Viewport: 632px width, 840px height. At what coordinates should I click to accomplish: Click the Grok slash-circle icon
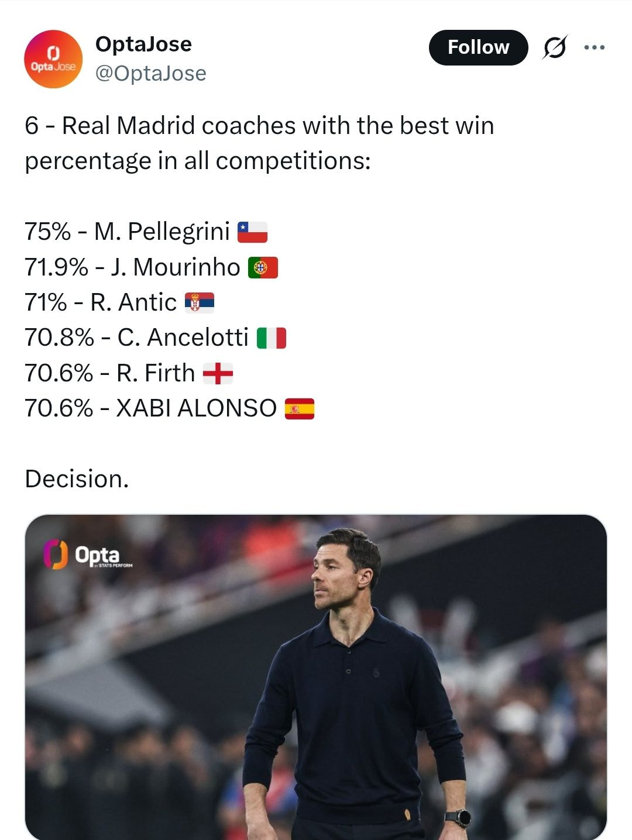pos(554,47)
